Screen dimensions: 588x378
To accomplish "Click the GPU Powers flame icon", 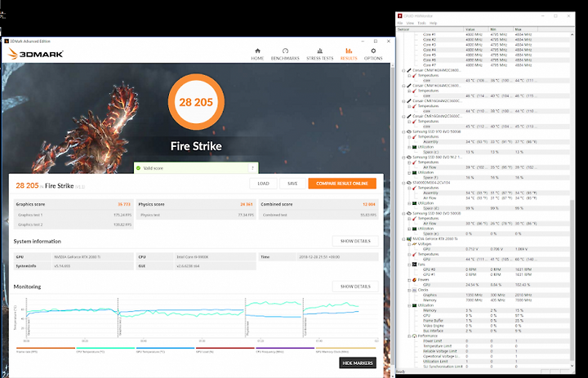I will coord(414,280).
